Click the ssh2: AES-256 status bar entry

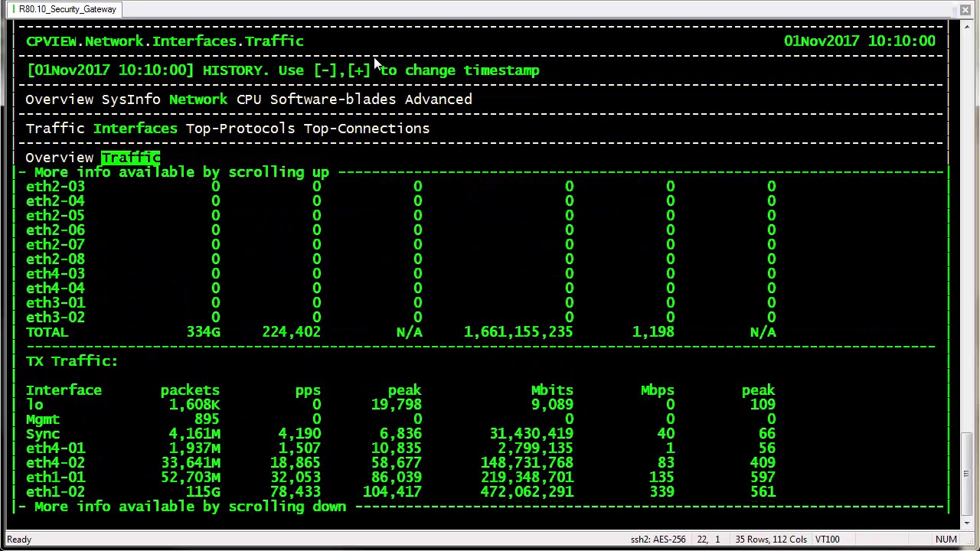658,540
